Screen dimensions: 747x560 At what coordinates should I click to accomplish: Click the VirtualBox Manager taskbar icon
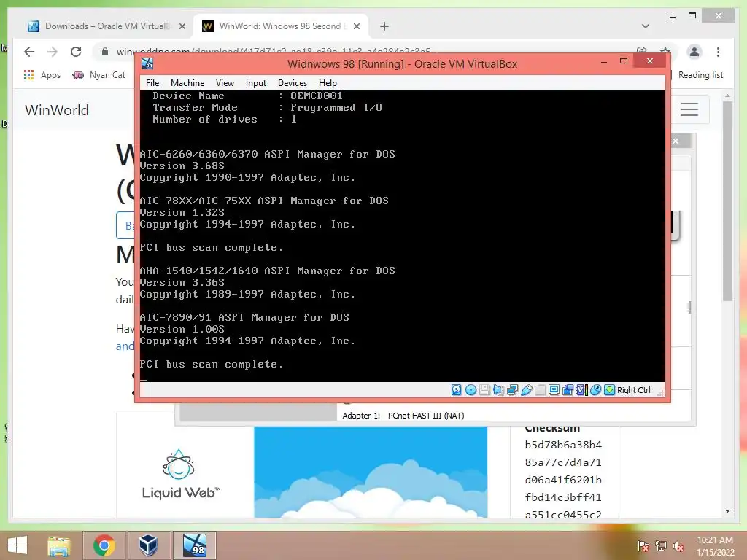point(148,545)
